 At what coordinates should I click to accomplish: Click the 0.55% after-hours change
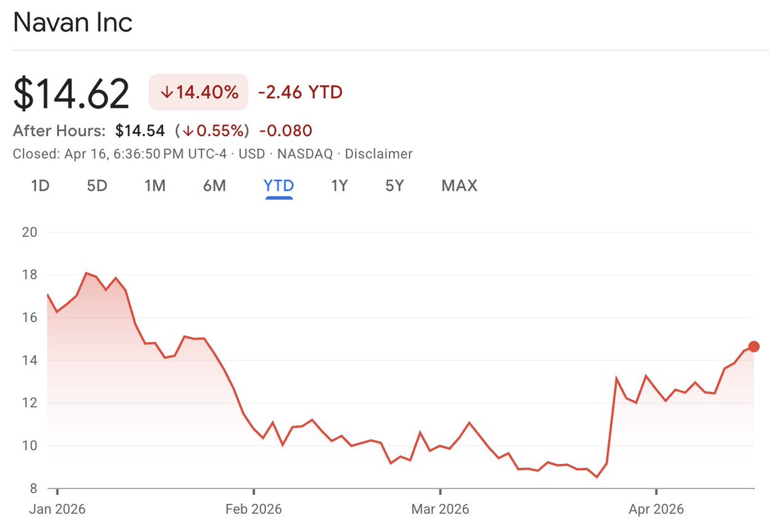[212, 131]
